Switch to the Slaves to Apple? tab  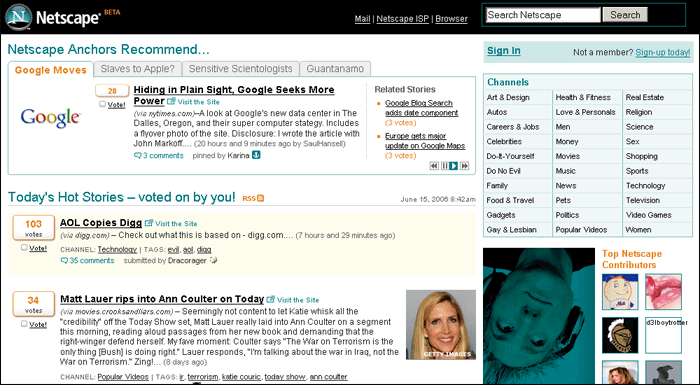point(138,69)
